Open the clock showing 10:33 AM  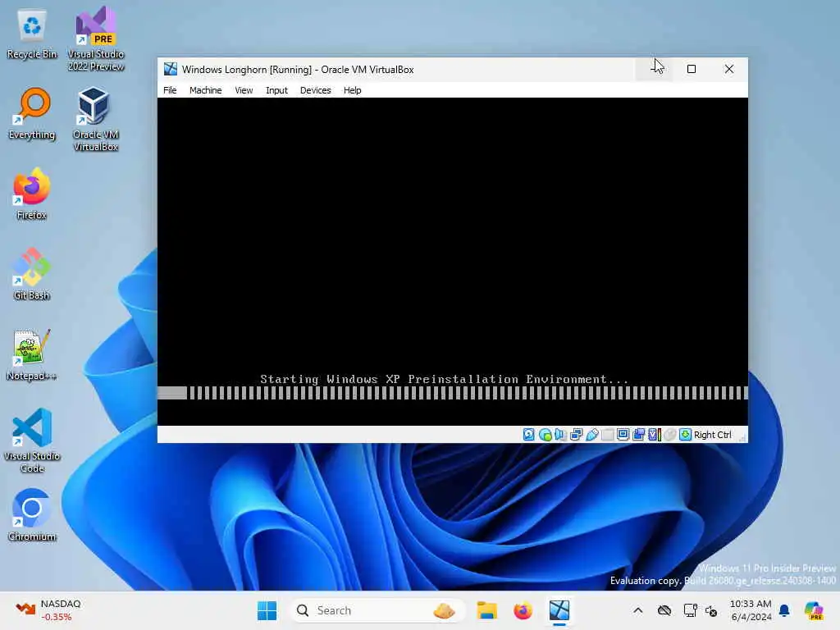pyautogui.click(x=751, y=610)
